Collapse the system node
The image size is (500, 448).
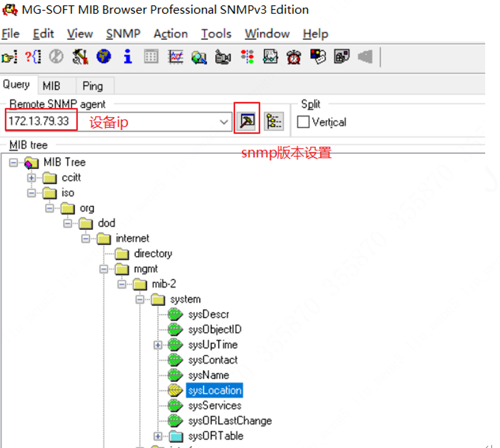click(140, 300)
